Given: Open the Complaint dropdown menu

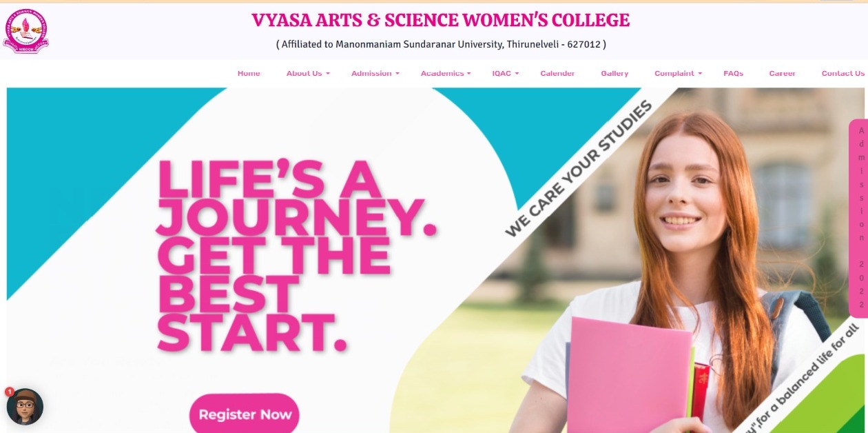Looking at the screenshot, I should coord(678,74).
